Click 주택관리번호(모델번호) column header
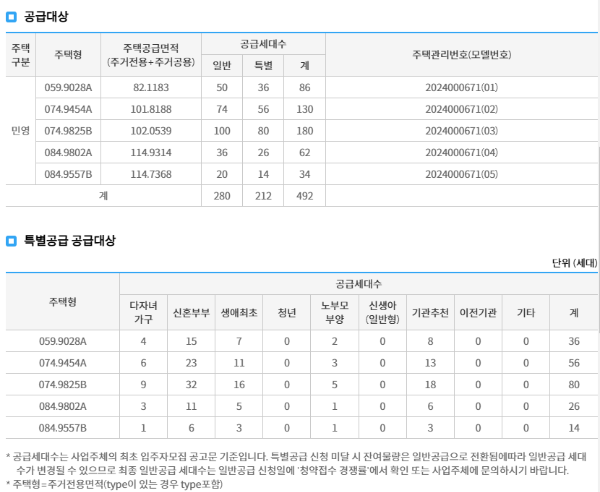 pyautogui.click(x=461, y=55)
